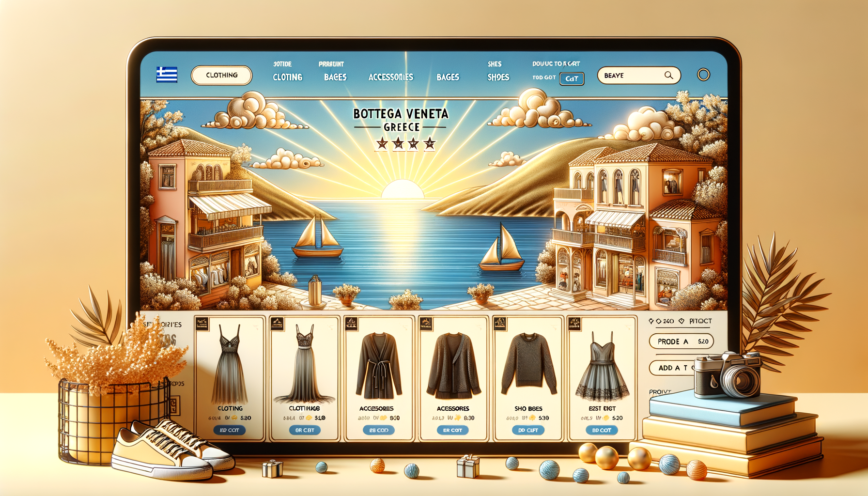
Task: Click the BD COT button
Action: (602, 430)
